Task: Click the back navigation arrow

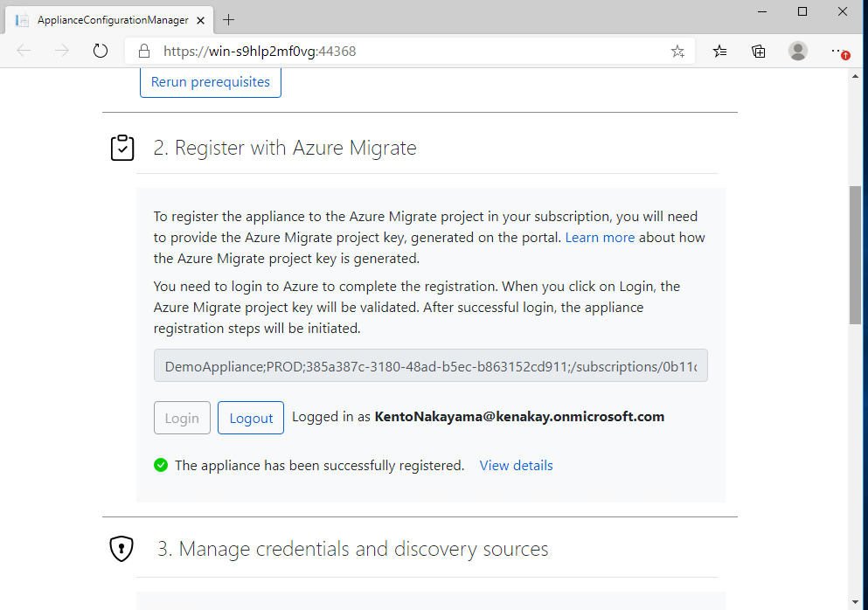Action: (24, 51)
